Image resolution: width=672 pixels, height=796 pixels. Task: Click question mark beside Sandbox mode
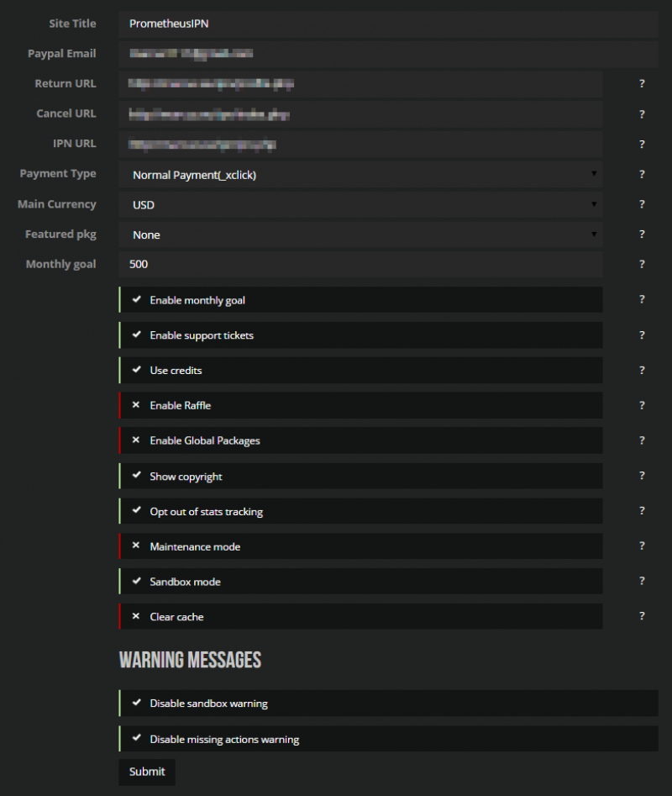point(642,581)
